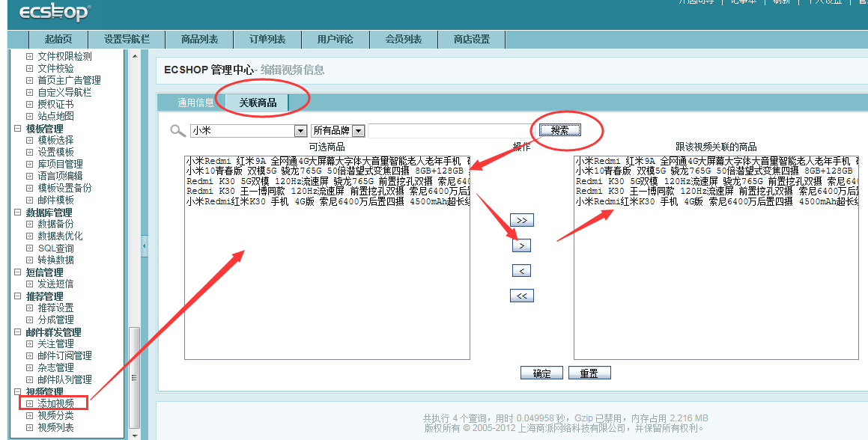Open 首页主广告管理 in the sidebar
This screenshot has height=440, width=868.
click(x=69, y=80)
